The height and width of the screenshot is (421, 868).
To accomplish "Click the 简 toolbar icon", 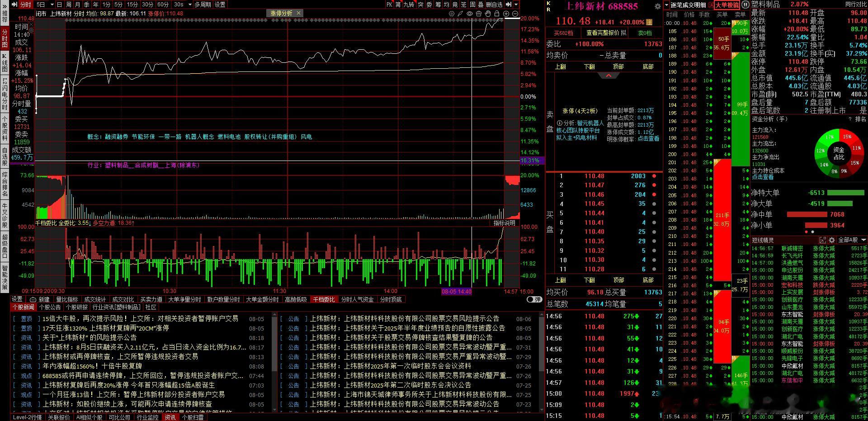I will coord(398,5).
